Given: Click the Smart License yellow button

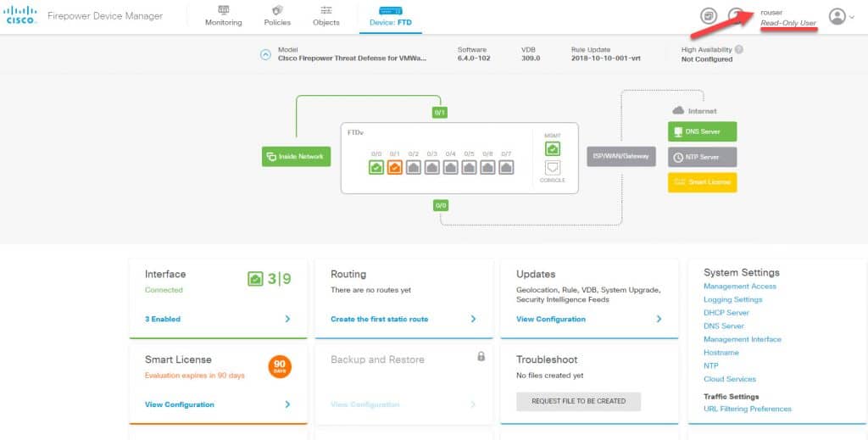Looking at the screenshot, I should pos(703,182).
